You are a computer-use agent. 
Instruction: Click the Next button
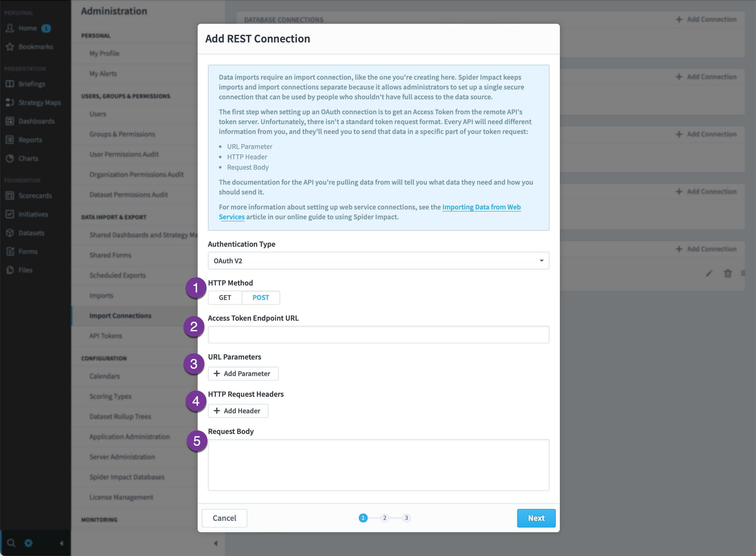click(536, 518)
